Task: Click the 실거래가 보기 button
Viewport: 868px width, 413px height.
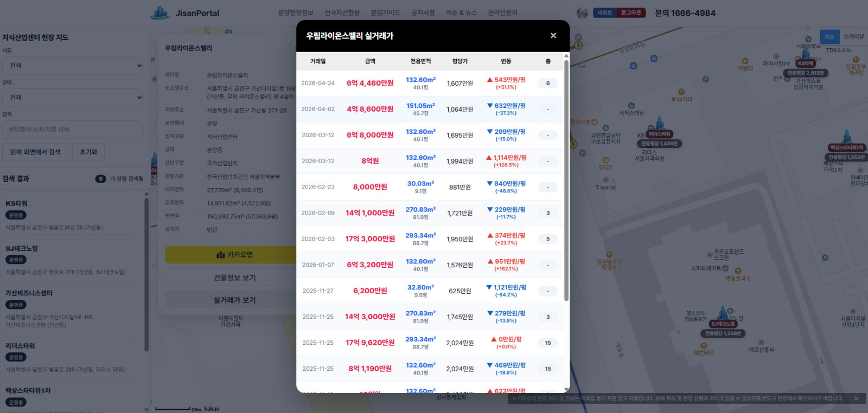Action: (234, 300)
